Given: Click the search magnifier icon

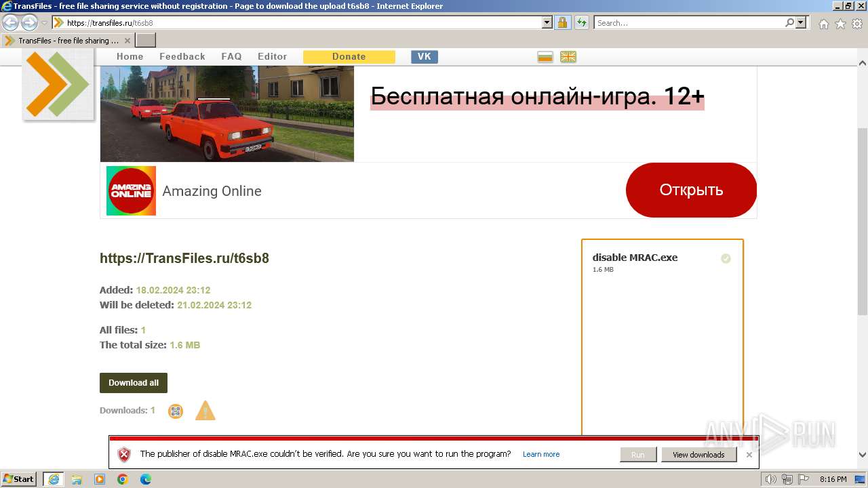Looking at the screenshot, I should [789, 23].
